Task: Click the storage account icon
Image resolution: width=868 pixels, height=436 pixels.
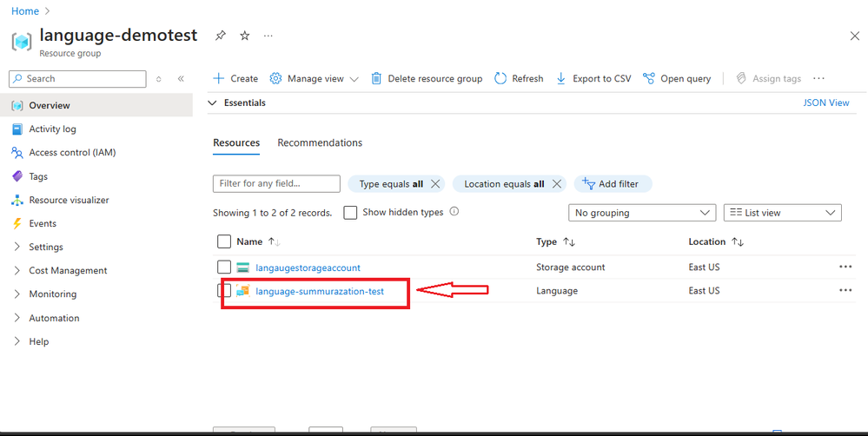Action: (x=243, y=268)
